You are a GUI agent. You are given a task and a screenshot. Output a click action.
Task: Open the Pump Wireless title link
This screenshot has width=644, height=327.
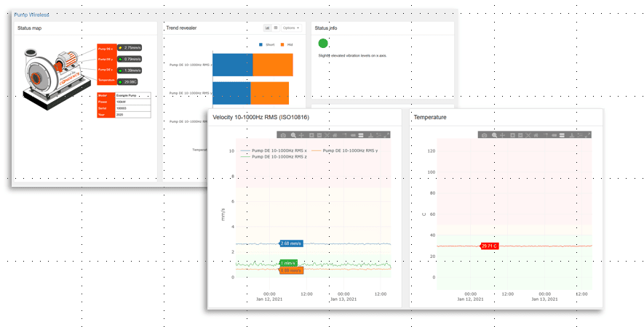click(31, 15)
